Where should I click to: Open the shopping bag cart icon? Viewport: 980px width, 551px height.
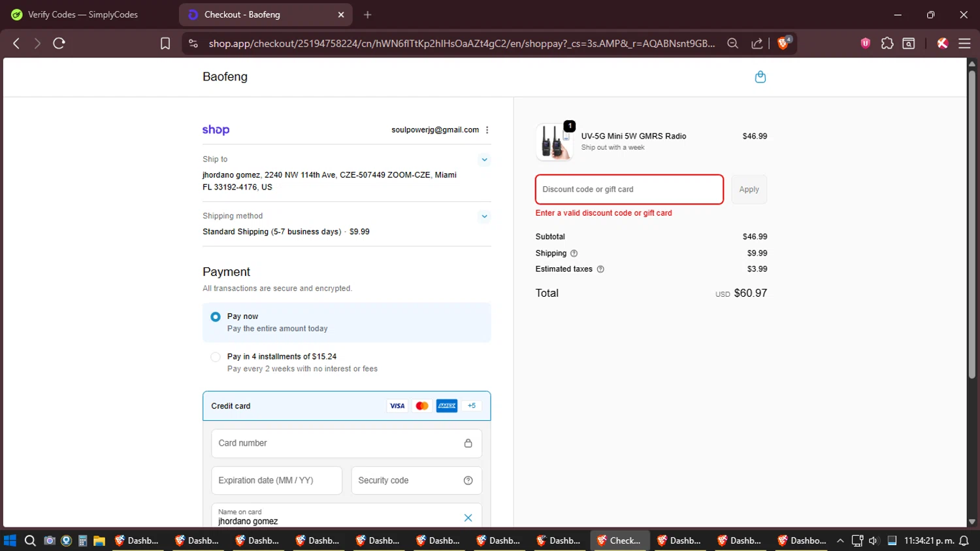coord(760,76)
